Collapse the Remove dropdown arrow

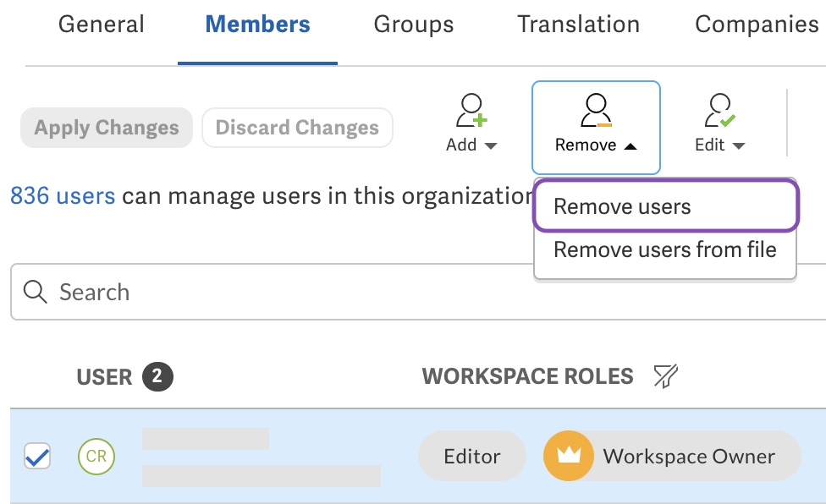point(631,145)
